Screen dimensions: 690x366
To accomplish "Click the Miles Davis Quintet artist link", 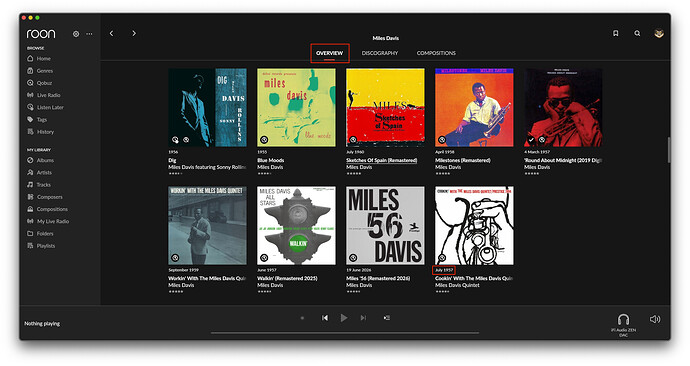I will click(457, 285).
